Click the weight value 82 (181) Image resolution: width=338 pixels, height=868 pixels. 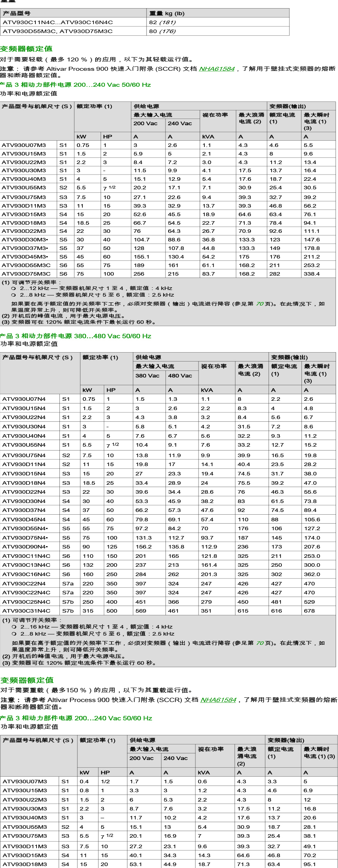[x=162, y=22]
